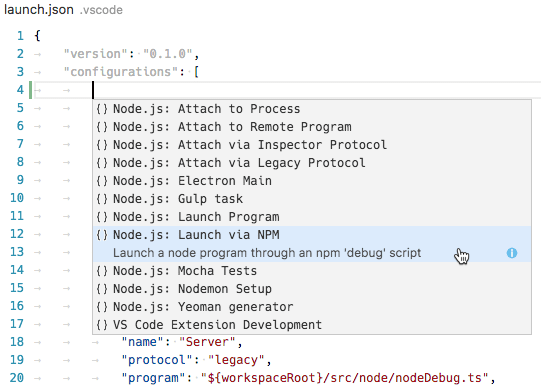Image resolution: width=541 pixels, height=386 pixels.
Task: Click the .vscode folder label
Action: point(101,10)
